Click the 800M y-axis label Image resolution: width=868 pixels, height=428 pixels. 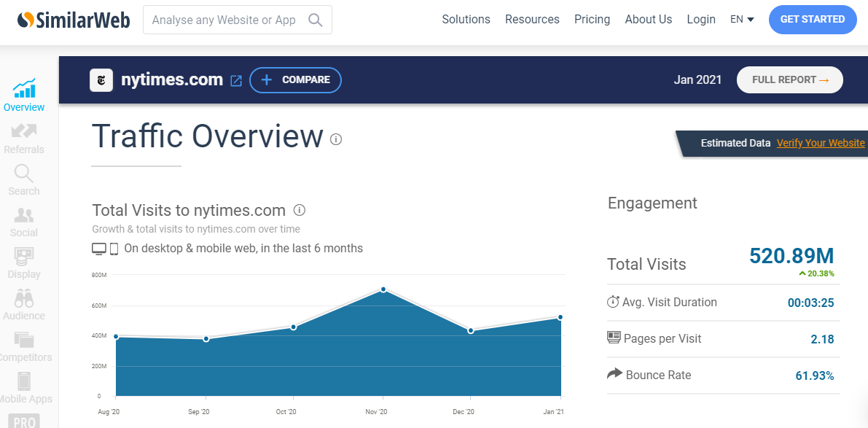100,275
